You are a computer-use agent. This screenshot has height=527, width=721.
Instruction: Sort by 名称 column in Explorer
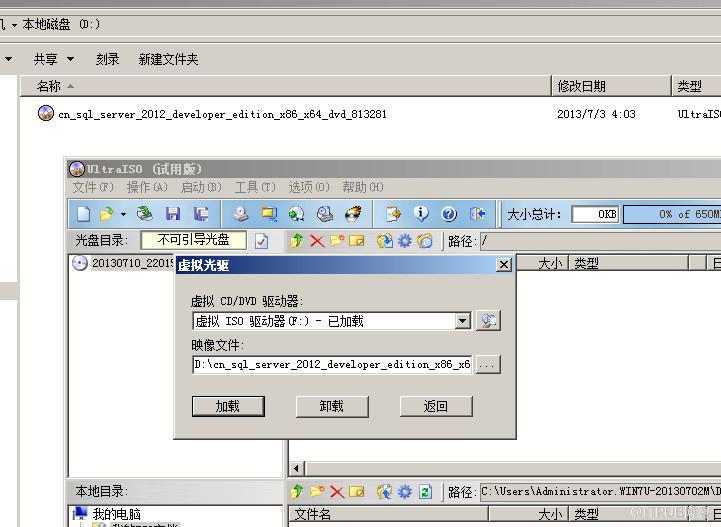286,86
